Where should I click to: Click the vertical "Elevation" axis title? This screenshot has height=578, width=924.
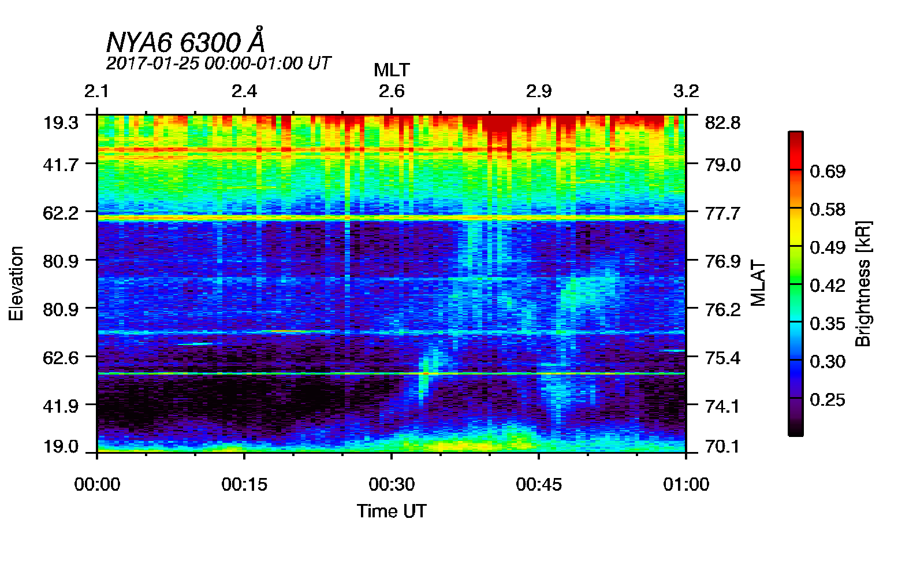[x=16, y=283]
